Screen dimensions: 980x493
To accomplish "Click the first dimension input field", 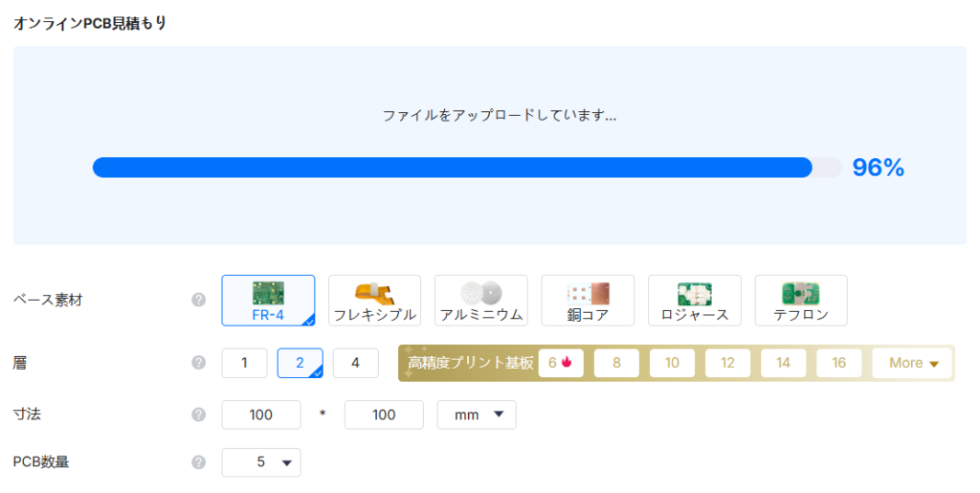I will pos(261,415).
